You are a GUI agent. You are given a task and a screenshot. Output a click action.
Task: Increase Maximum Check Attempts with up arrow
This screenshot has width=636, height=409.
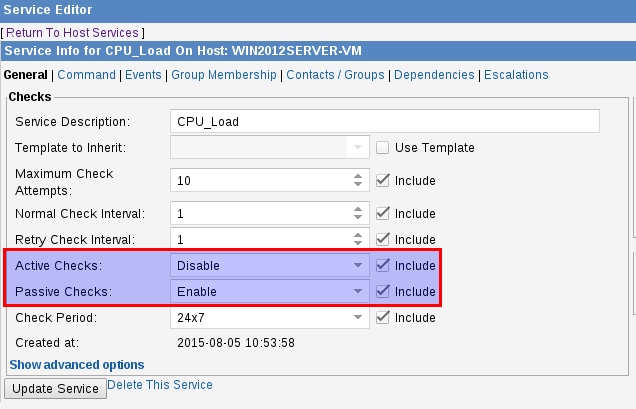coord(358,176)
